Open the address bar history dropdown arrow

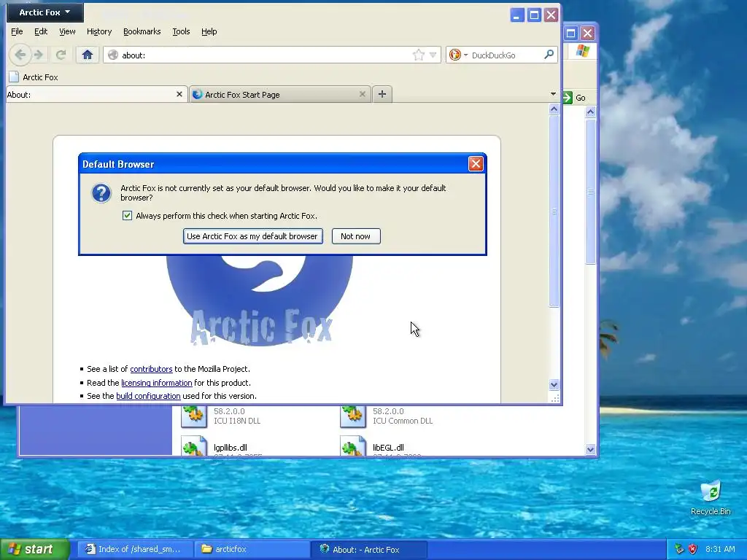point(433,55)
